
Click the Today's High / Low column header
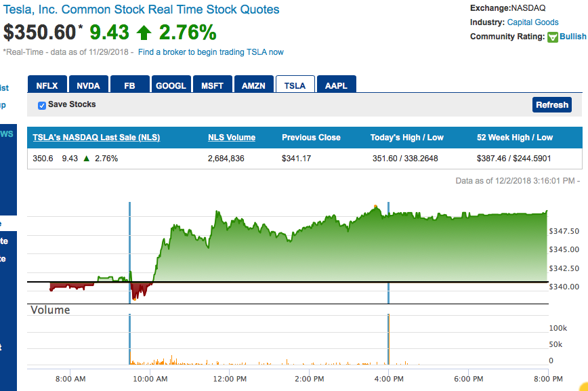[x=407, y=138]
